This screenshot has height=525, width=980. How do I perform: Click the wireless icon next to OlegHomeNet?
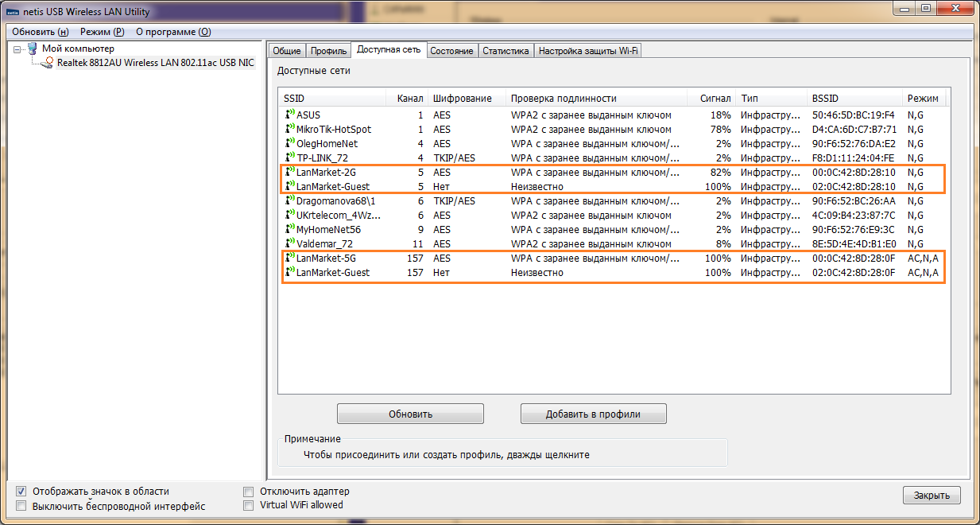[x=289, y=143]
